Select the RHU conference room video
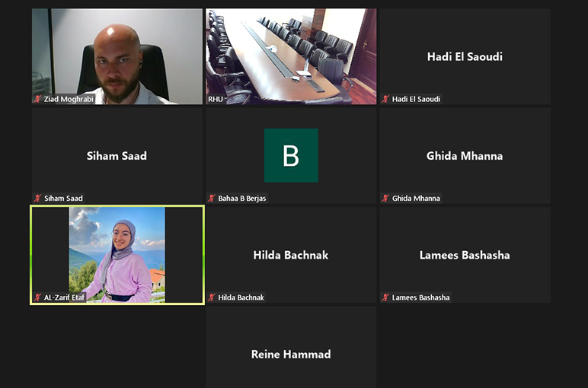The height and width of the screenshot is (388, 588). (291, 56)
